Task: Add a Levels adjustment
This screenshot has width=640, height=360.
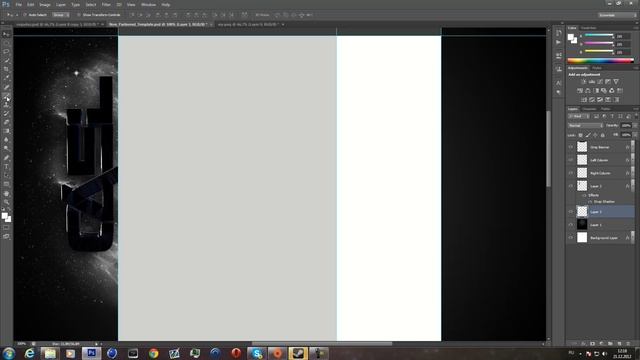Action: [592, 82]
